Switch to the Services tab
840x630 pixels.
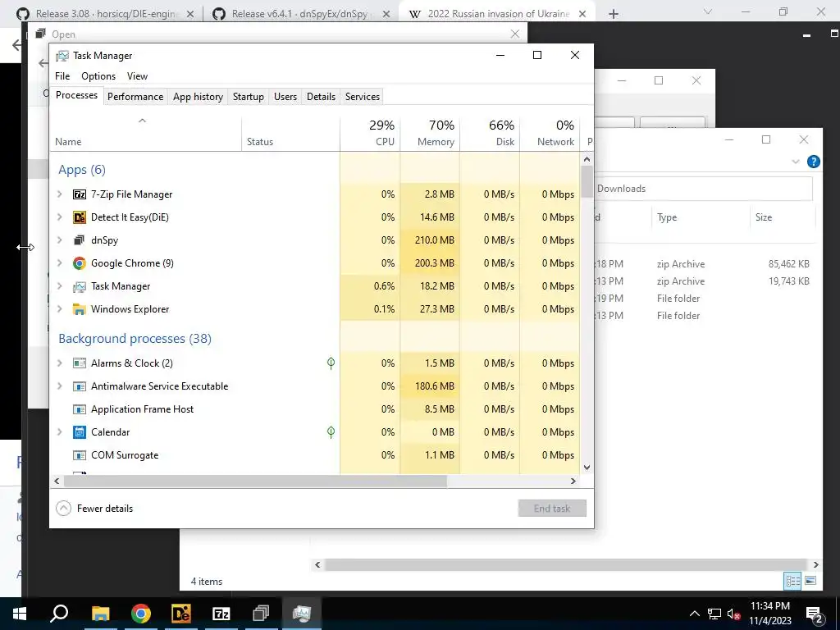[362, 97]
